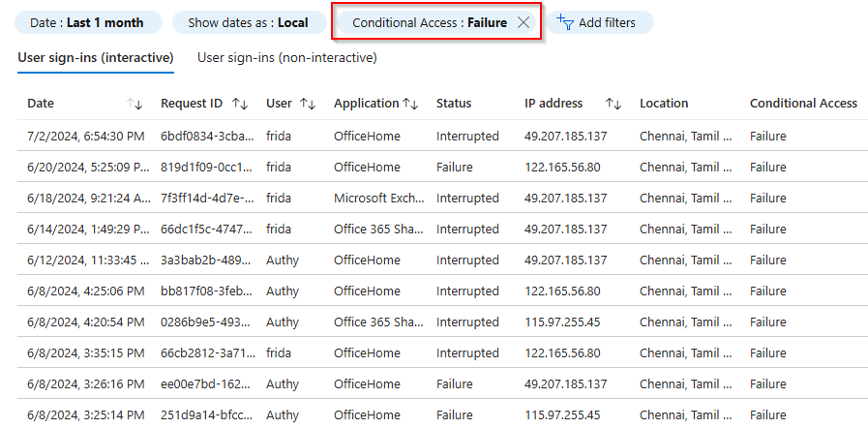Viewport: 868px width, 429px height.
Task: Open sign-in from 7/2/2024, 6:54:30 PM
Action: [86, 137]
